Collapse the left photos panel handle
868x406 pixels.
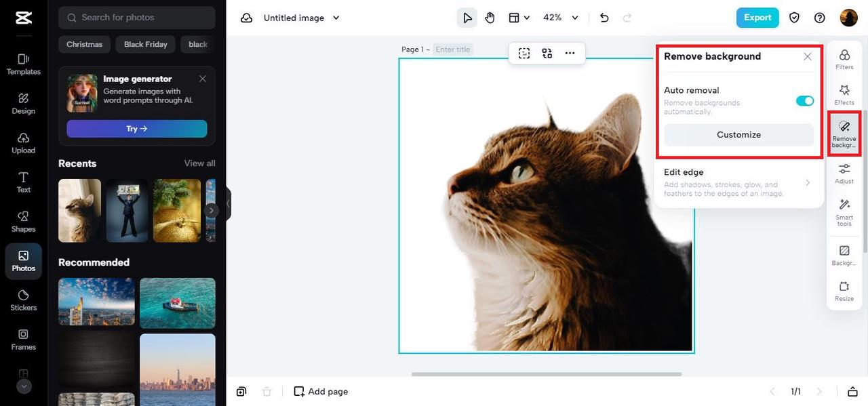(x=229, y=203)
